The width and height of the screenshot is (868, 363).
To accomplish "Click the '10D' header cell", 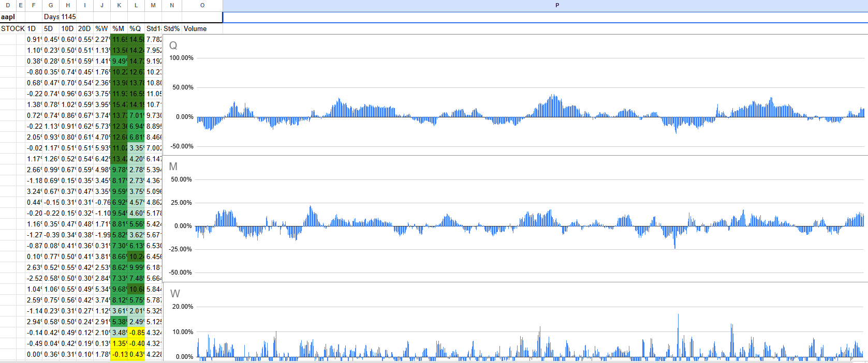I will [68, 28].
